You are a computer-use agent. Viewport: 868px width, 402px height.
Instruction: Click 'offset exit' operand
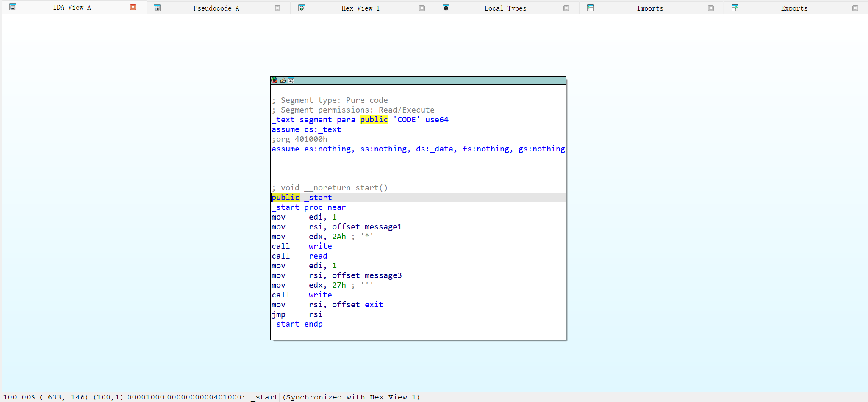[x=358, y=305]
